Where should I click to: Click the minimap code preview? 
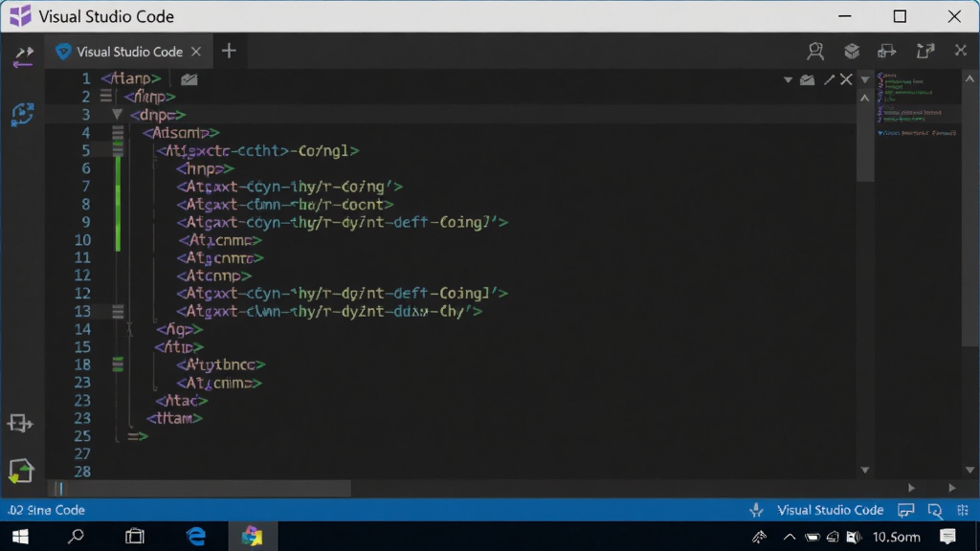click(x=916, y=103)
